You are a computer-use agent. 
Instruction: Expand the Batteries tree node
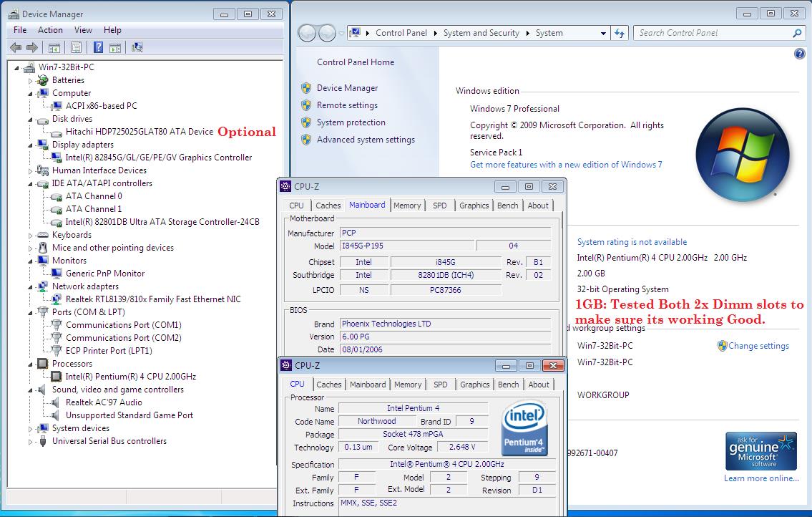[x=30, y=80]
